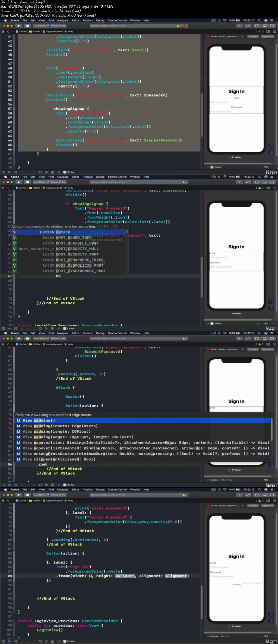Image resolution: width=278 pixels, height=644 pixels.
Task: Stop the running app in the 22:10 frame
Action: [x=27, y=26]
